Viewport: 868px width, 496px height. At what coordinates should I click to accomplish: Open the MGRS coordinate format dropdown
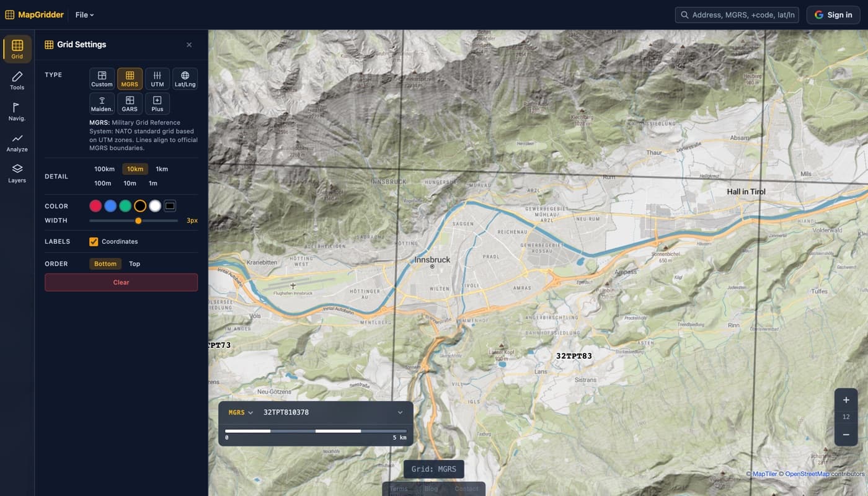(x=241, y=412)
